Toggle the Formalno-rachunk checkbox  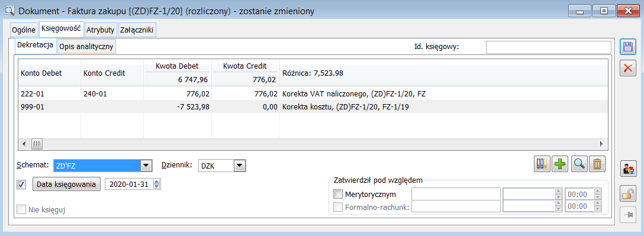tap(337, 207)
